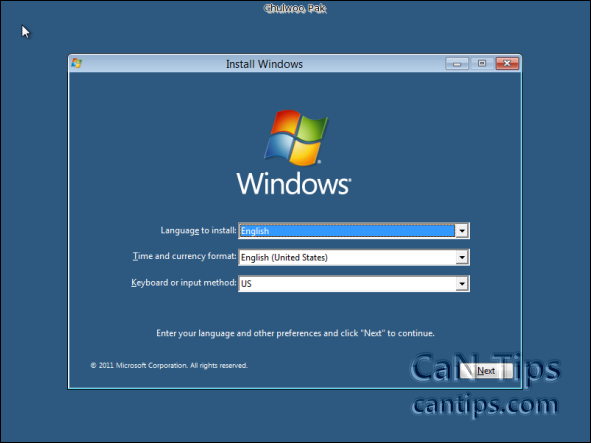
Task: Click the Time and currency format label
Action: tap(184, 256)
